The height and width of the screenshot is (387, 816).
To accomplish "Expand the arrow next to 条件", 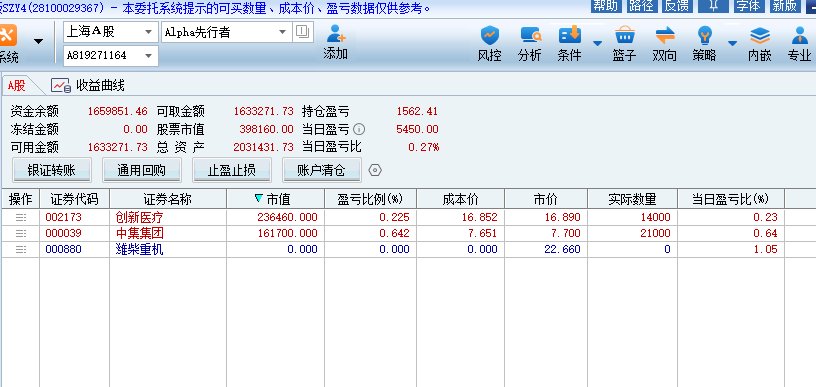I will click(597, 43).
